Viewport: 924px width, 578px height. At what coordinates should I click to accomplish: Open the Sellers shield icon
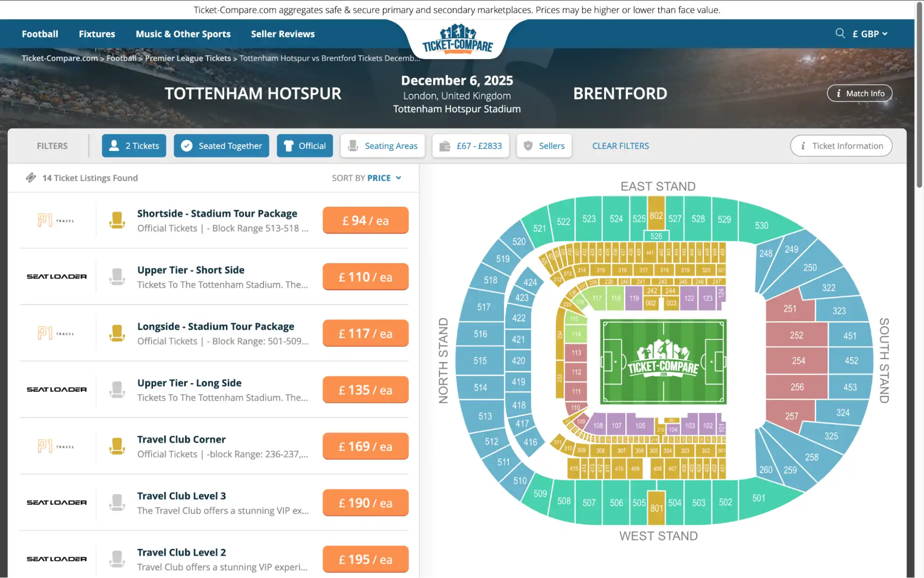pyautogui.click(x=527, y=146)
